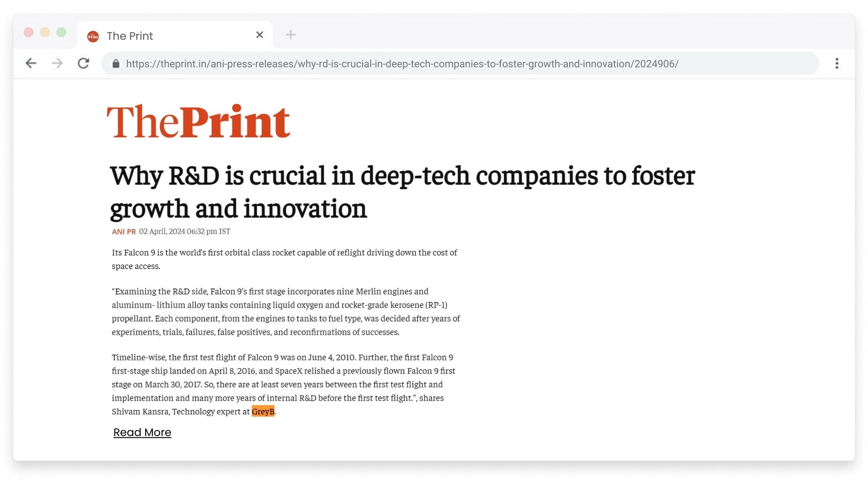Open the Read More link
868x488 pixels.
coord(142,432)
